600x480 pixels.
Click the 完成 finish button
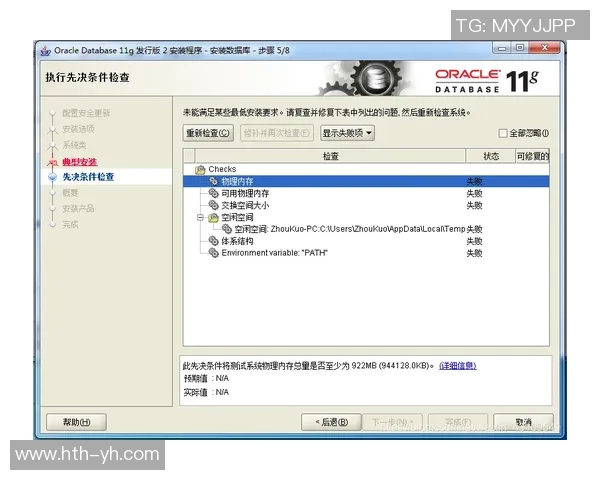coord(458,422)
